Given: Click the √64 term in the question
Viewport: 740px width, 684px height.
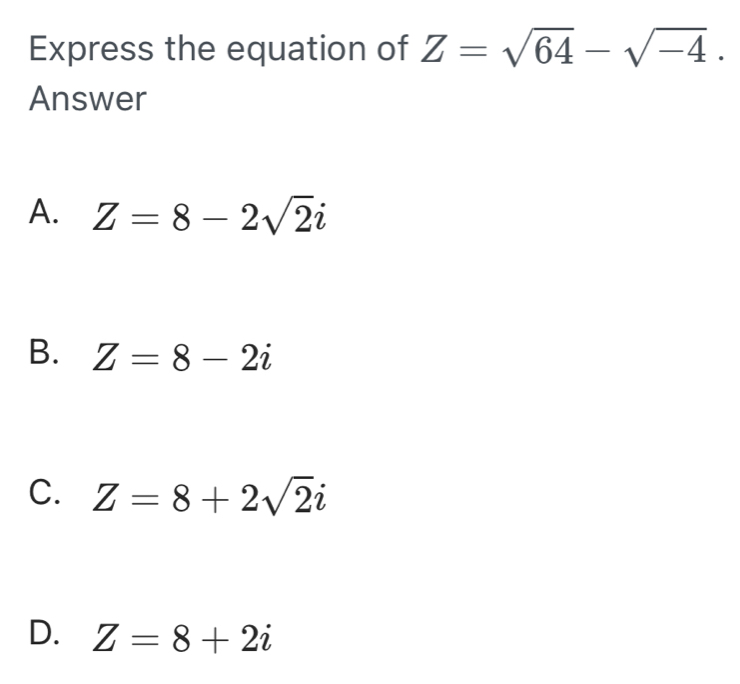Looking at the screenshot, I should pos(538,48).
